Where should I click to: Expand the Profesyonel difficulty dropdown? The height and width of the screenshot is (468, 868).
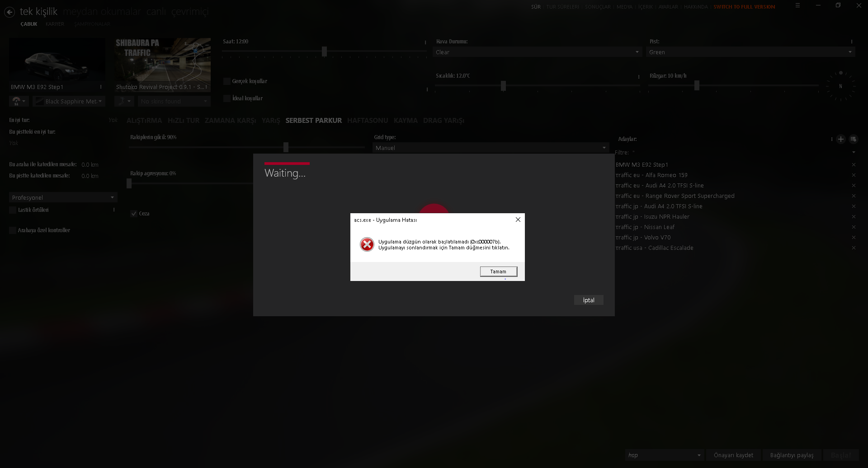click(x=63, y=198)
